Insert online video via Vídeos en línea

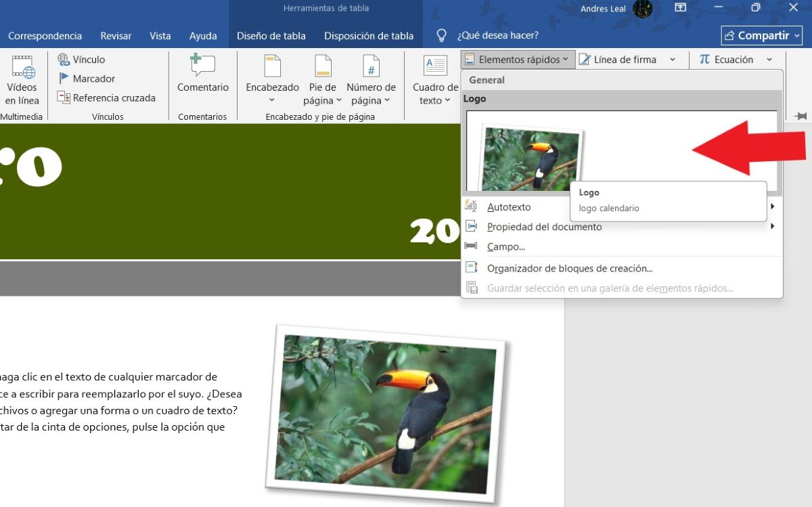coord(22,80)
